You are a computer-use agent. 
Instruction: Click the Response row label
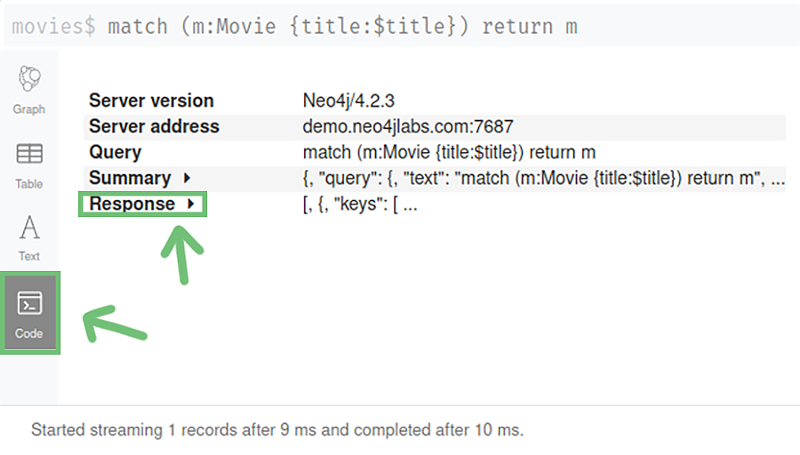(132, 204)
